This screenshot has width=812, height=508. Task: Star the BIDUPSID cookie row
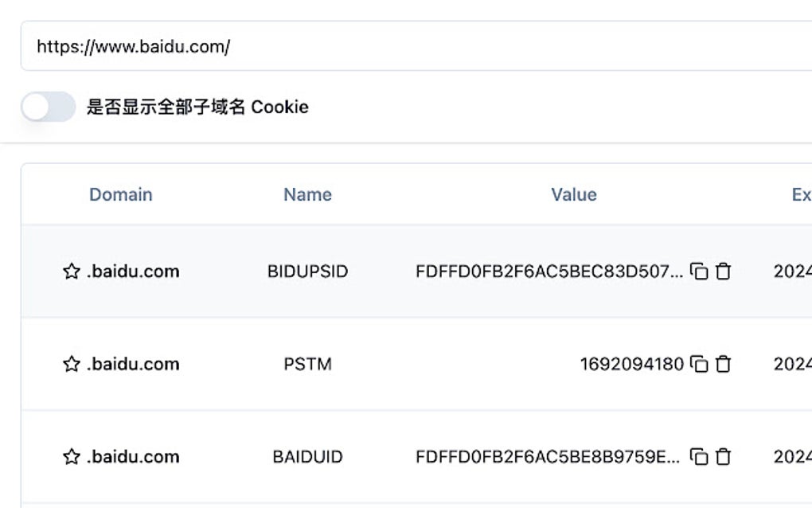(x=71, y=272)
